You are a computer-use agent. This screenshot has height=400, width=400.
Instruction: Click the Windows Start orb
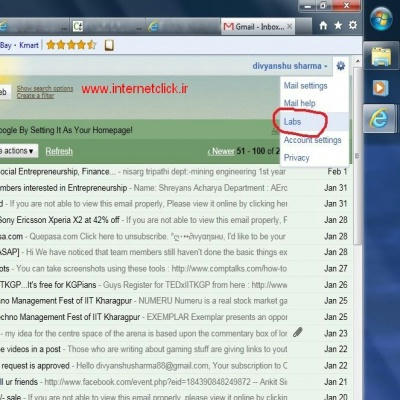click(381, 19)
